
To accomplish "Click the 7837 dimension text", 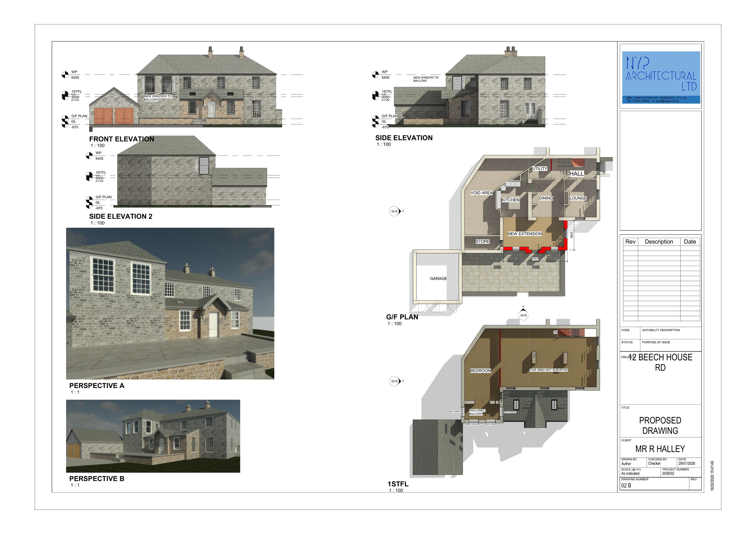I will [535, 259].
